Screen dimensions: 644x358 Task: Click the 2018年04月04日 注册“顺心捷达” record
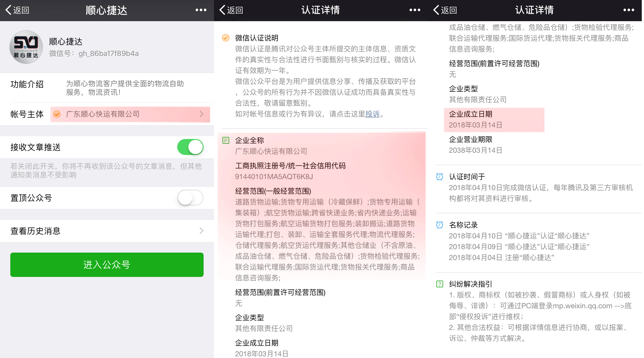coord(502,257)
